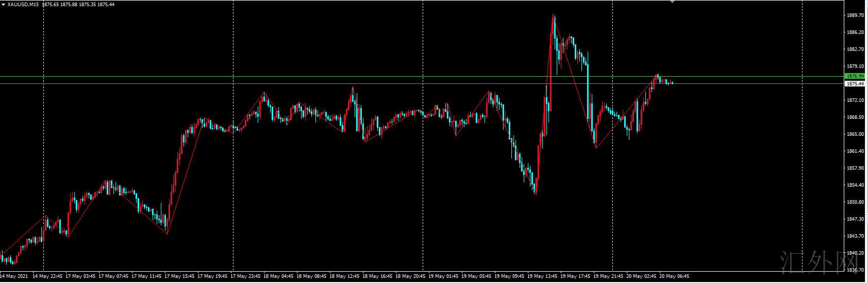This screenshot has height=283, width=868.
Task: Click the chart shift triangle marker at top
Action: tap(672, 2)
